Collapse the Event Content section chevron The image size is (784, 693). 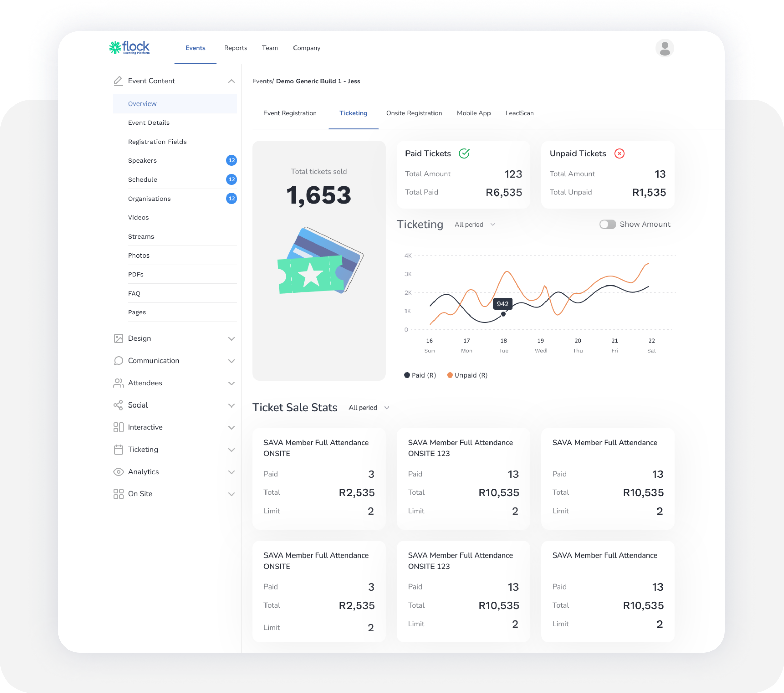(x=231, y=81)
